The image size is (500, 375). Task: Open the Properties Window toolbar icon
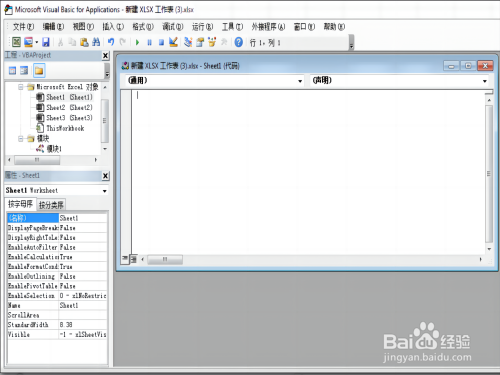click(200, 42)
